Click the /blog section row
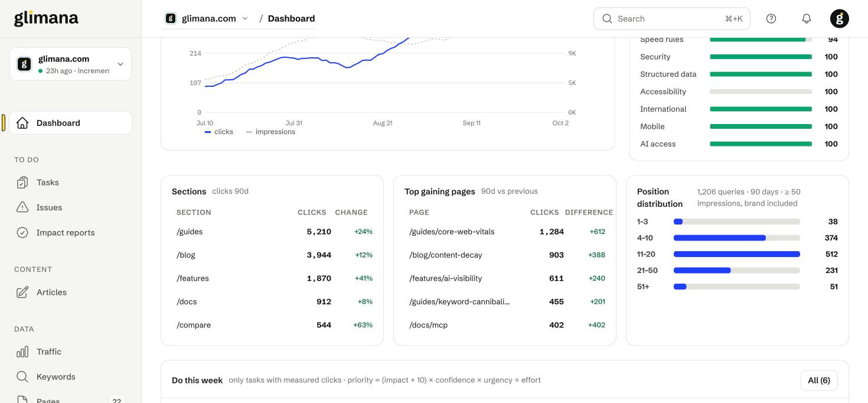Screen dimensions: 868x403 tap(272, 255)
